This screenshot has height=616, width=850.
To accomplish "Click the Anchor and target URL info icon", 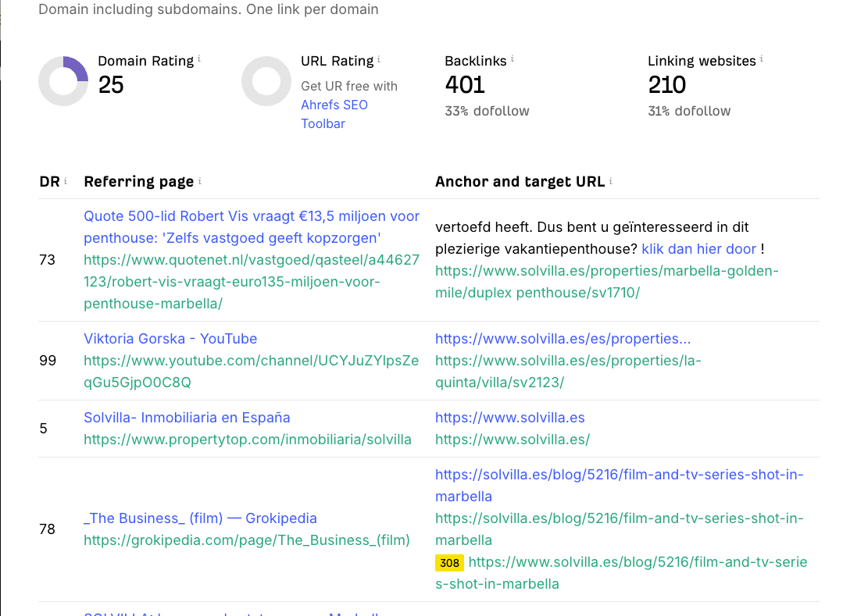I will click(610, 180).
